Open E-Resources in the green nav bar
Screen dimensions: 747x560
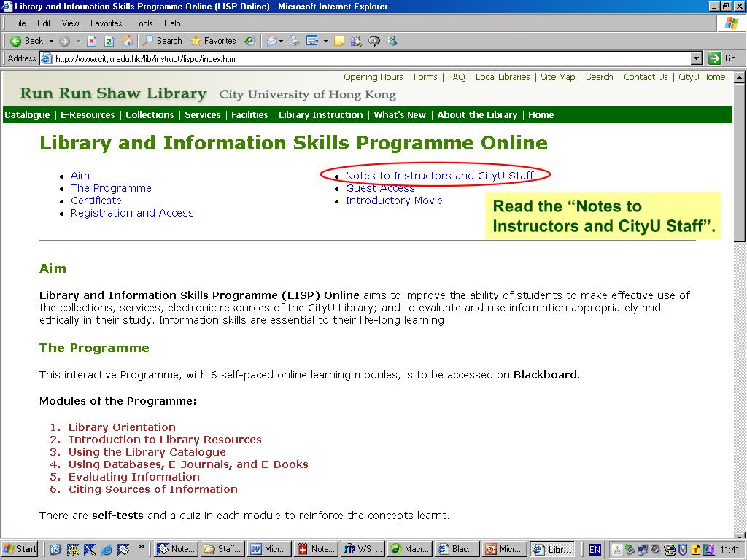click(x=88, y=114)
